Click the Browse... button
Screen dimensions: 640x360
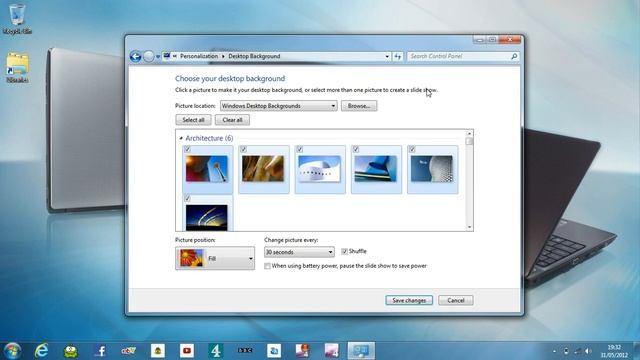tap(359, 106)
